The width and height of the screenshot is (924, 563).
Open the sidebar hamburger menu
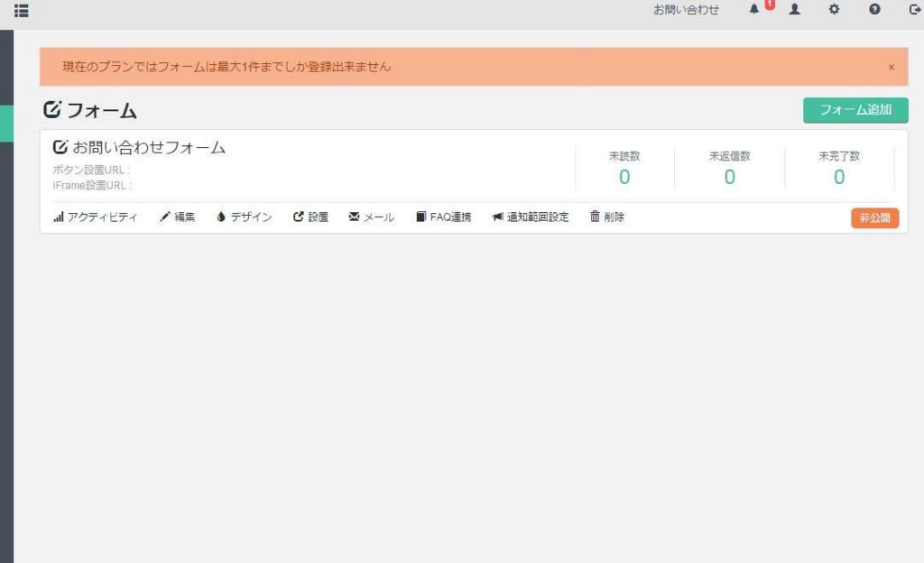21,11
